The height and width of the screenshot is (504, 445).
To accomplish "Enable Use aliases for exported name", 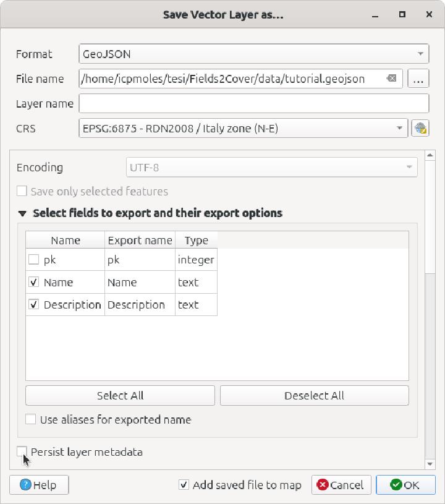I will (30, 419).
